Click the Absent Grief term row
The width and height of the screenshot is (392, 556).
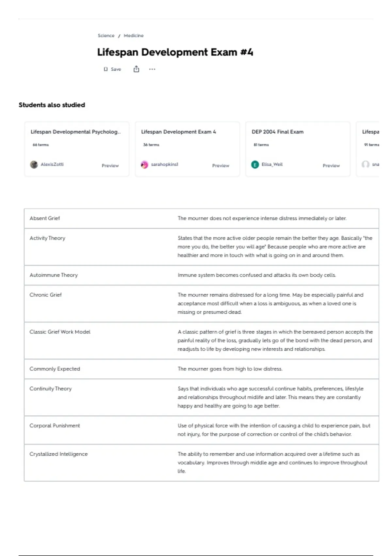[x=45, y=218]
